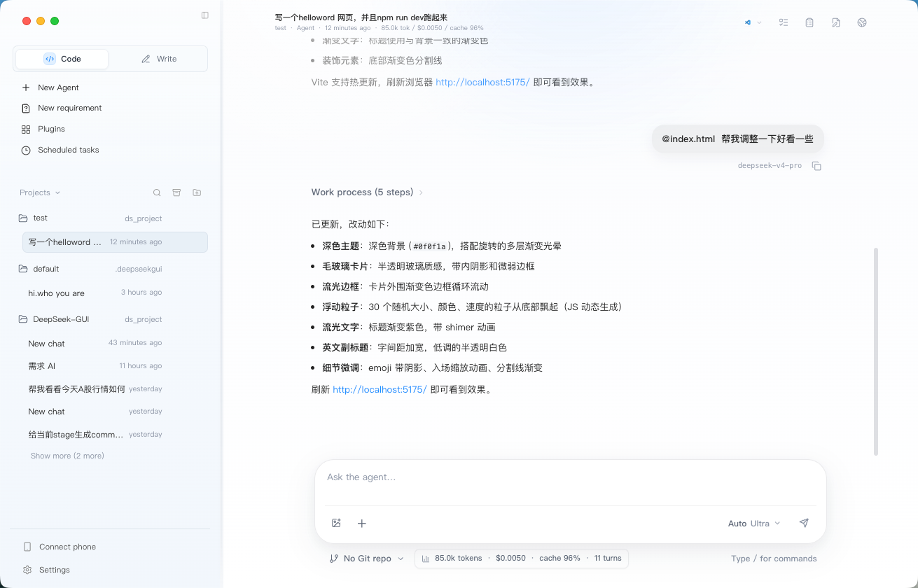Open the file edit icon in header
The width and height of the screenshot is (918, 588).
pyautogui.click(x=836, y=22)
